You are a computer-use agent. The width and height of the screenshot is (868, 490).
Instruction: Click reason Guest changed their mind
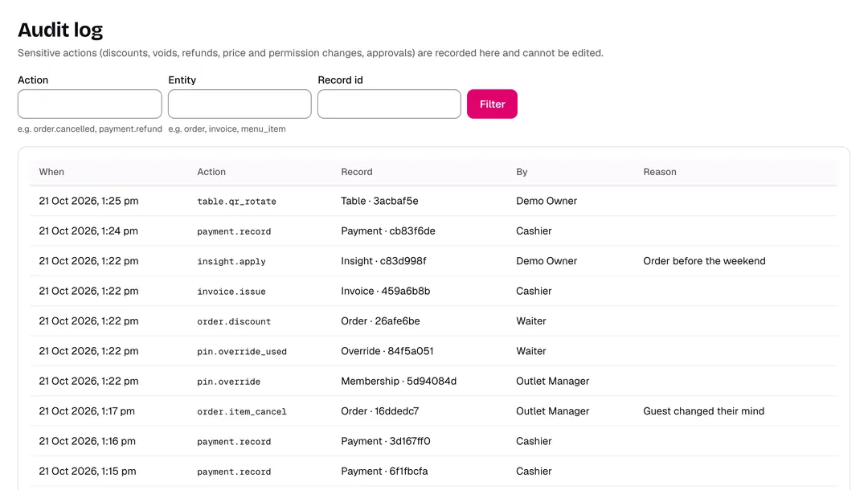click(x=703, y=411)
